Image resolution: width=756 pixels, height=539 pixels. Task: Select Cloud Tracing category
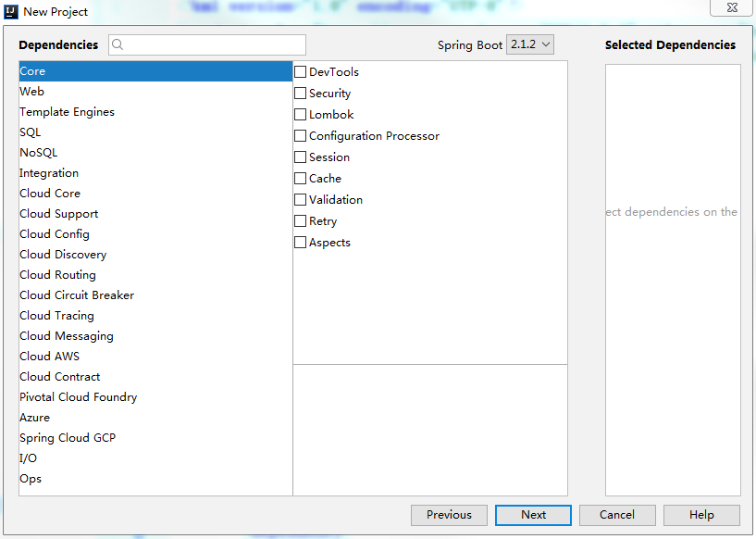click(x=155, y=315)
